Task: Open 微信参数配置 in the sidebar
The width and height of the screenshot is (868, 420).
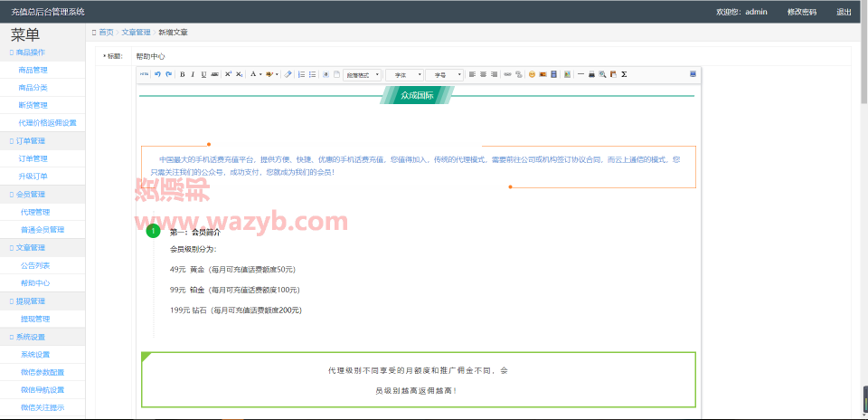Action: point(42,372)
